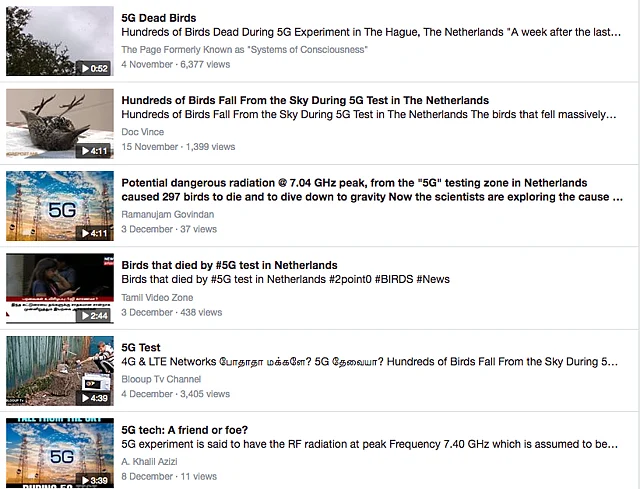Open 'Potential dangerous radiation @ 7.04 GHz' title
The height and width of the screenshot is (489, 640).
[372, 190]
